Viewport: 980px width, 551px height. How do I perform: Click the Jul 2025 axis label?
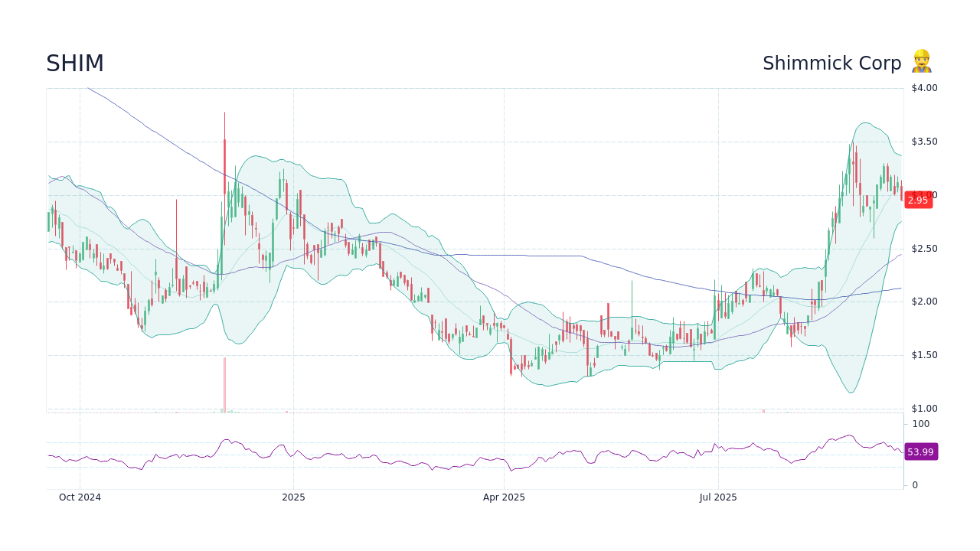tap(718, 497)
